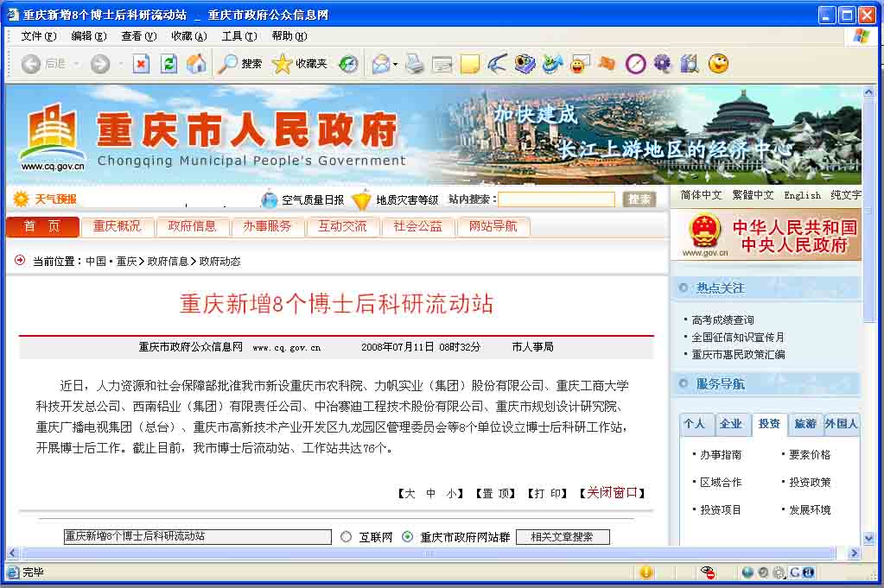Click the 关闭窗口 link
This screenshot has height=588, width=884.
tap(613, 493)
